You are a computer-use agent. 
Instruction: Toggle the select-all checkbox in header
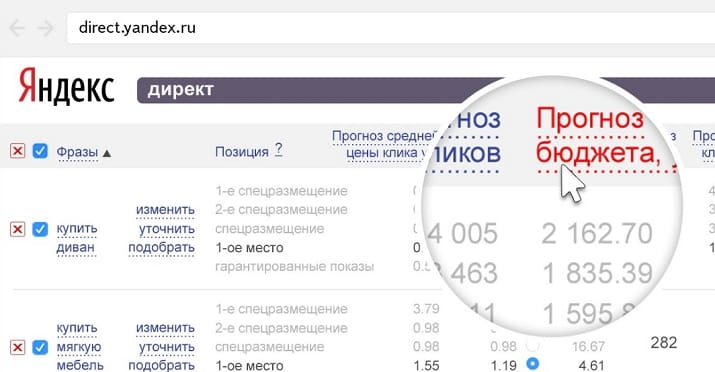point(40,150)
